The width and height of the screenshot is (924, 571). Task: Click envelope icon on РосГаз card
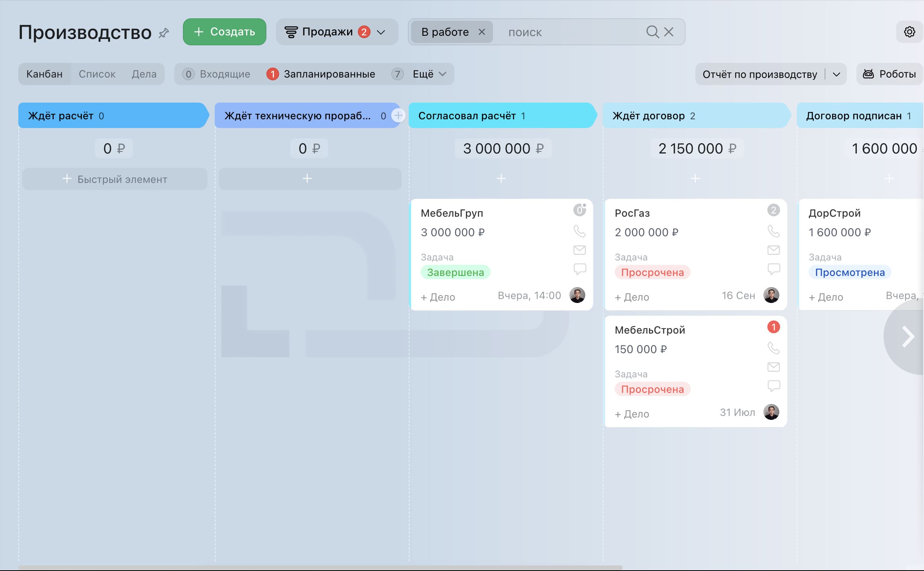tap(773, 250)
